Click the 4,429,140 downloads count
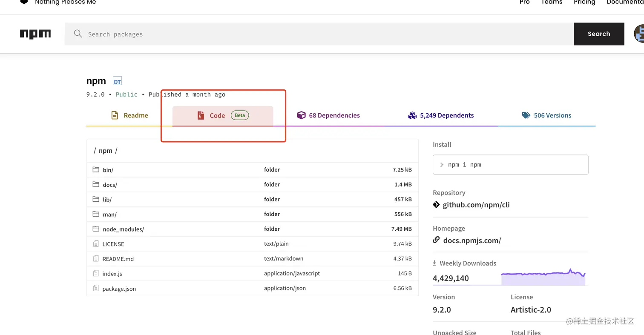Image resolution: width=644 pixels, height=335 pixels. click(451, 278)
